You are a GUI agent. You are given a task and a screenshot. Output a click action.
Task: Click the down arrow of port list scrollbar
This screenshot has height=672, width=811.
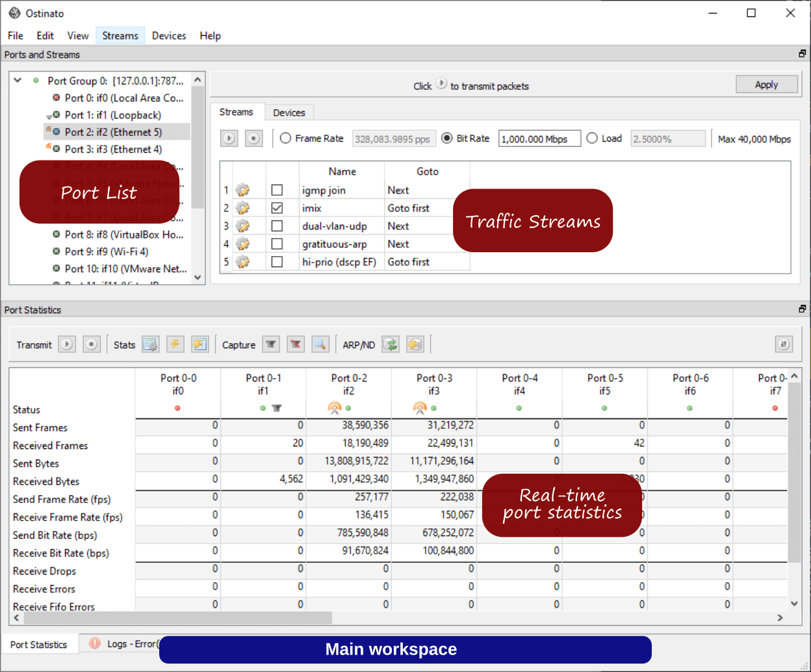[x=198, y=278]
